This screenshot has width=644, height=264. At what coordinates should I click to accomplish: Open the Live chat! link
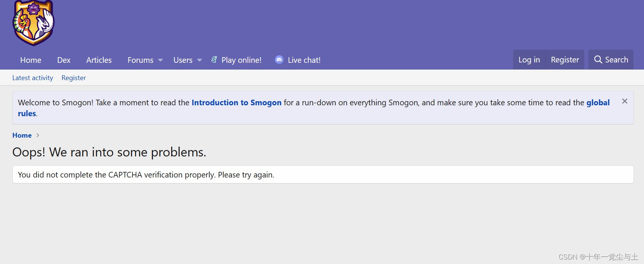point(304,60)
